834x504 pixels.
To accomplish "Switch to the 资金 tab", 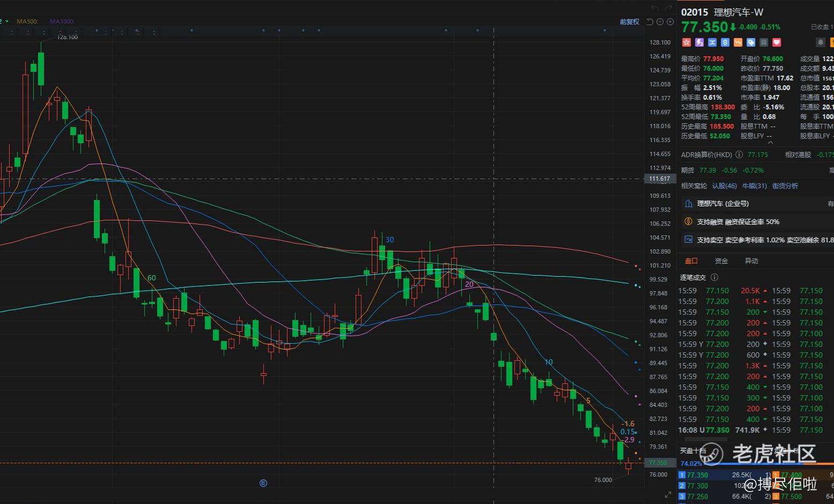I will [x=721, y=261].
